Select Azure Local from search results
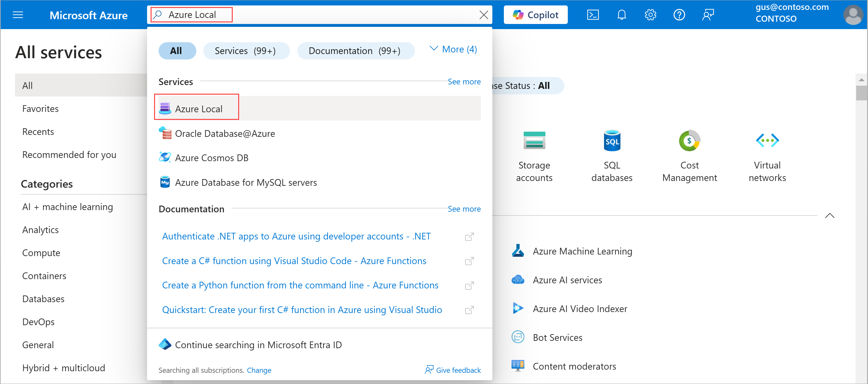The width and height of the screenshot is (868, 384). coord(199,109)
